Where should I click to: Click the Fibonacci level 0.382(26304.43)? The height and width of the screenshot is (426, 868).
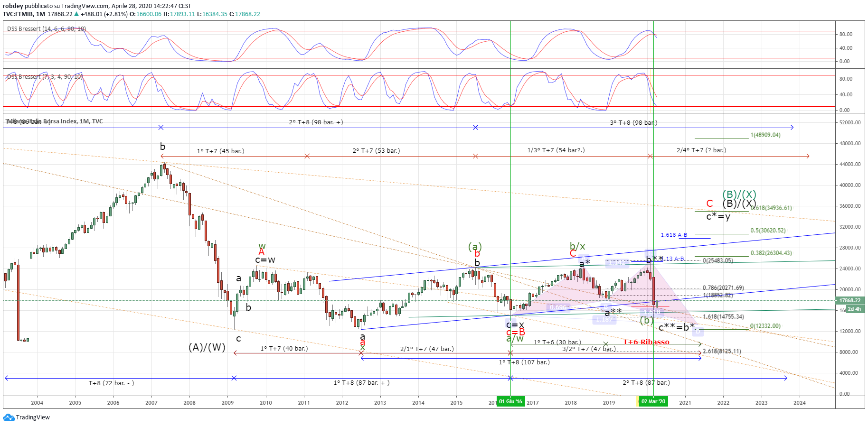click(x=771, y=253)
